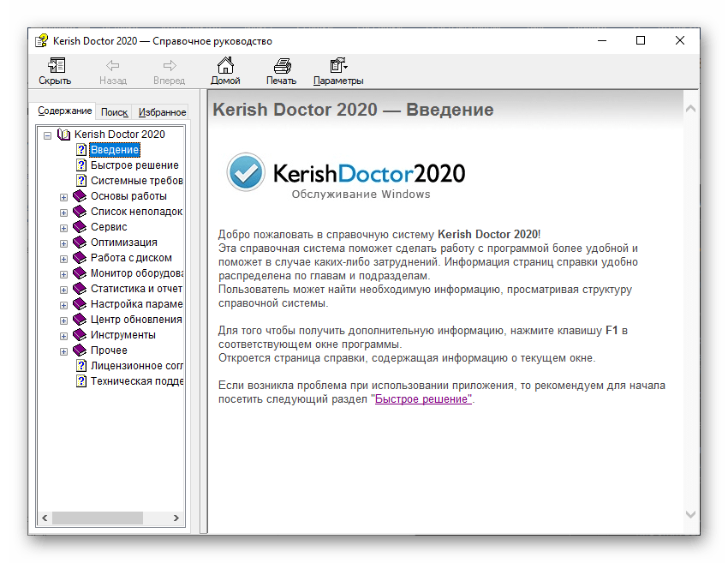Expand the Статистика и отчет section

(x=63, y=290)
